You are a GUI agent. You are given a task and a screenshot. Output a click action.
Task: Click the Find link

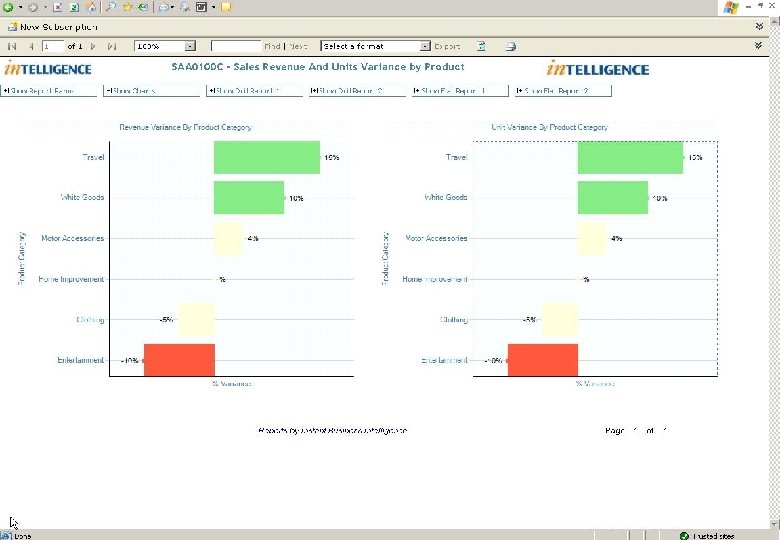coord(273,46)
